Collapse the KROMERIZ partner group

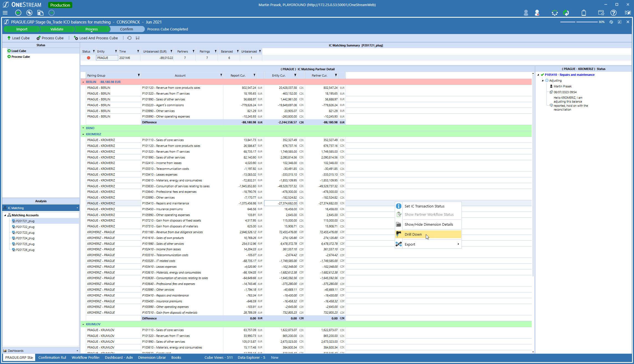(83, 134)
